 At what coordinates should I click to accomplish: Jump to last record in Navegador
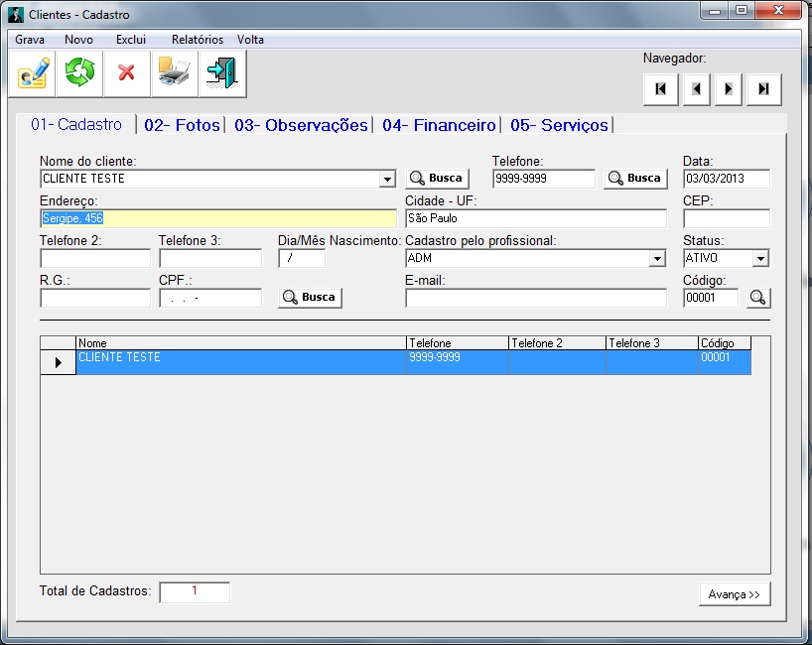(763, 89)
